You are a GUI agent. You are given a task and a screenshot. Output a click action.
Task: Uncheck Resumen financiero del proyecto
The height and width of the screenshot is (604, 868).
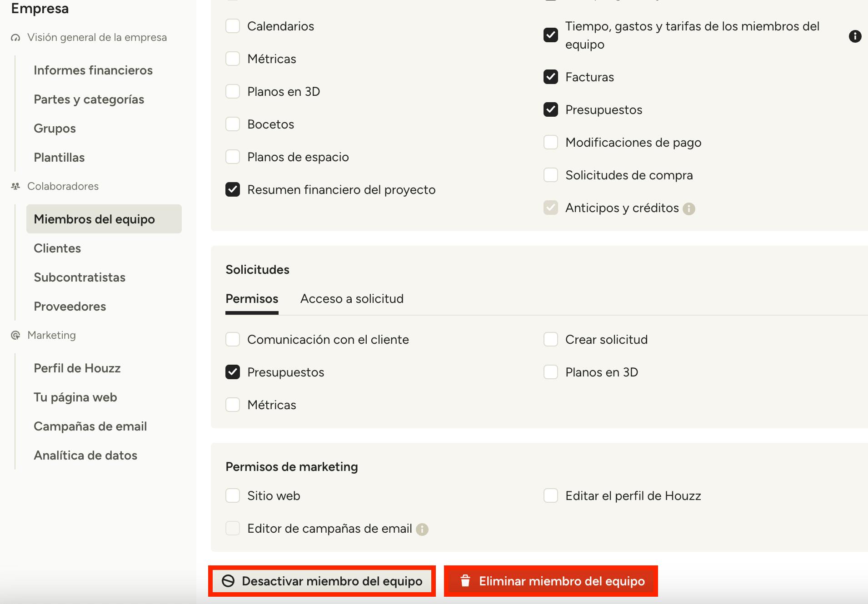coord(233,190)
